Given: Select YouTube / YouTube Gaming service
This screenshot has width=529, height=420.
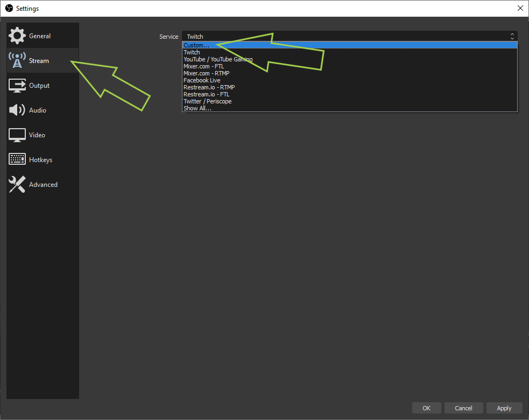Looking at the screenshot, I should click(218, 59).
